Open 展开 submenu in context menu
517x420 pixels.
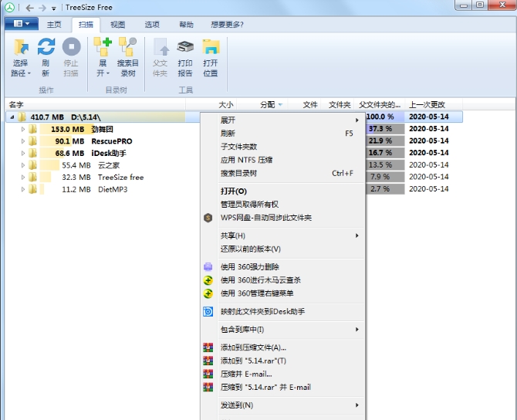coord(283,120)
